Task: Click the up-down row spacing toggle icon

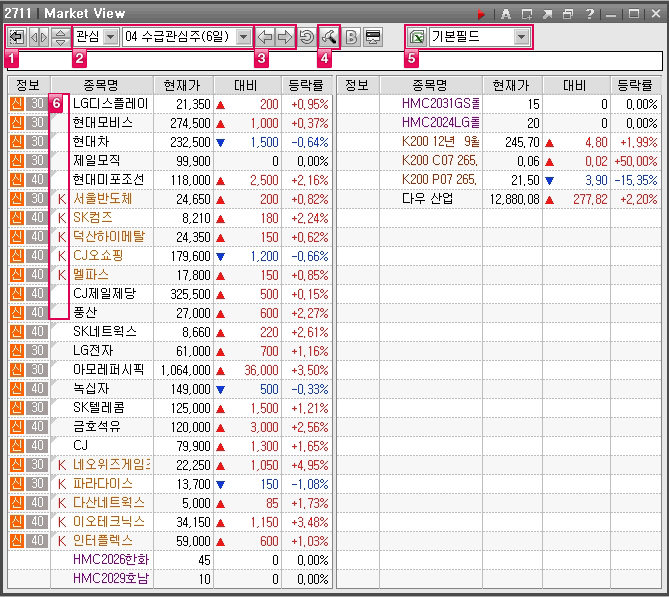Action: [61, 37]
